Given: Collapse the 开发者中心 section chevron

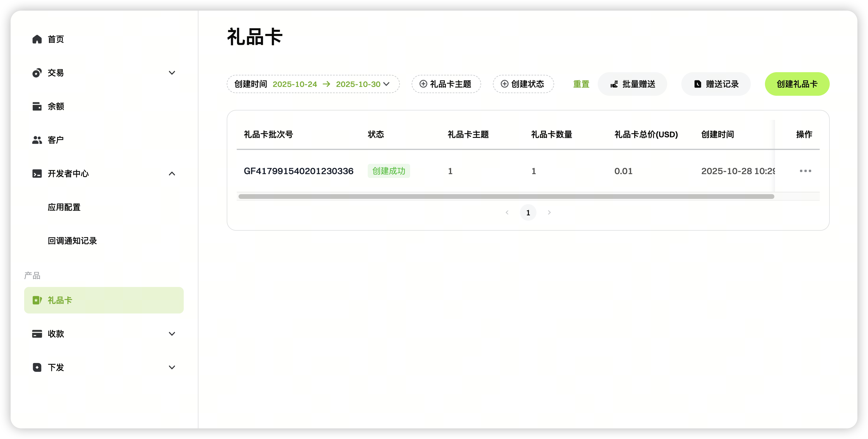Looking at the screenshot, I should click(x=172, y=174).
